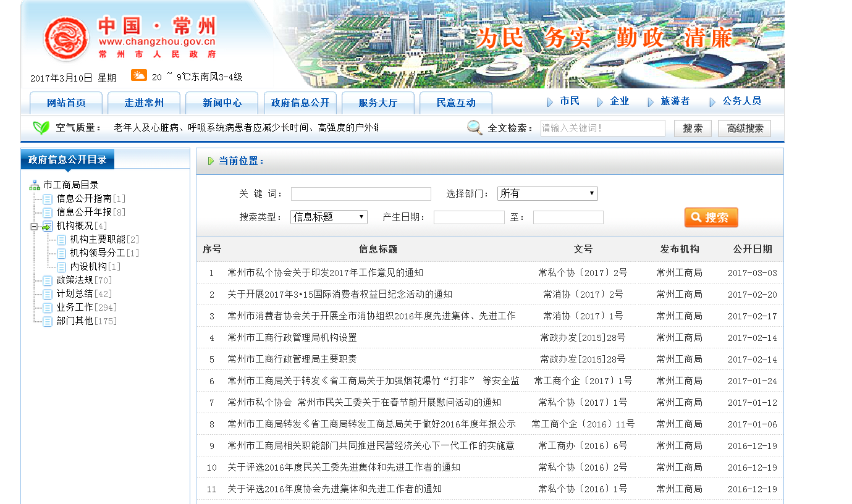
Task: Click the document icon beside 政策法规
Action: (x=48, y=280)
